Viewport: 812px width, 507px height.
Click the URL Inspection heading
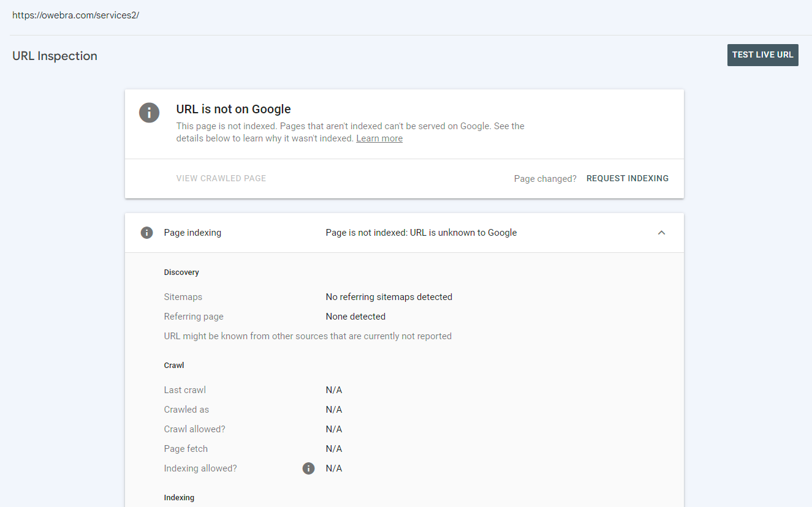pyautogui.click(x=55, y=56)
